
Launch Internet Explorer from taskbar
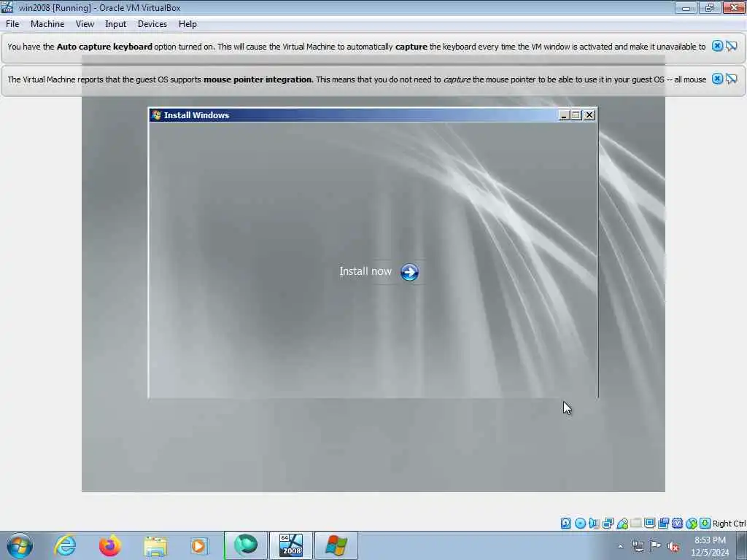65,545
